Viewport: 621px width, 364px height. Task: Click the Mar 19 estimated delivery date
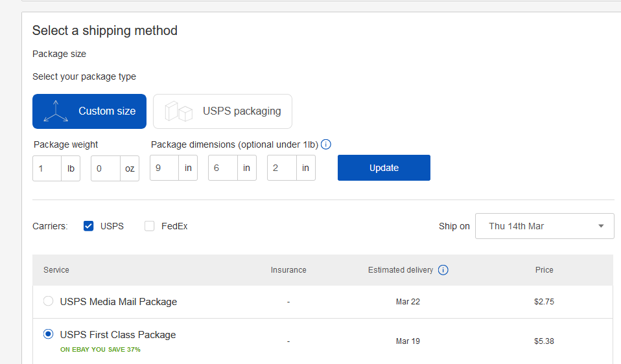click(408, 341)
